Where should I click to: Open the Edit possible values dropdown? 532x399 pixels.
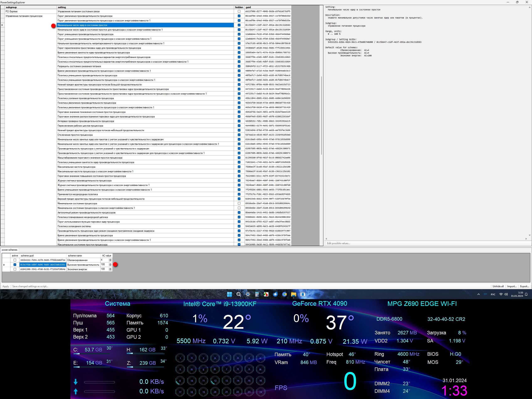tap(338, 243)
